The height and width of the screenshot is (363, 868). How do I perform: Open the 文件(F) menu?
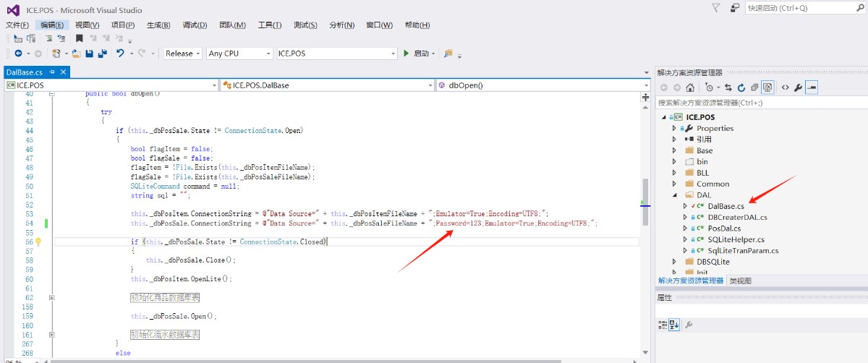pos(17,25)
